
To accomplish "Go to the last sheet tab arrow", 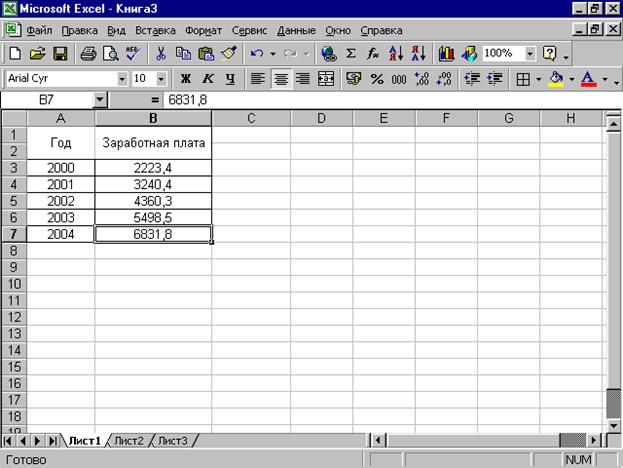I will [x=52, y=441].
